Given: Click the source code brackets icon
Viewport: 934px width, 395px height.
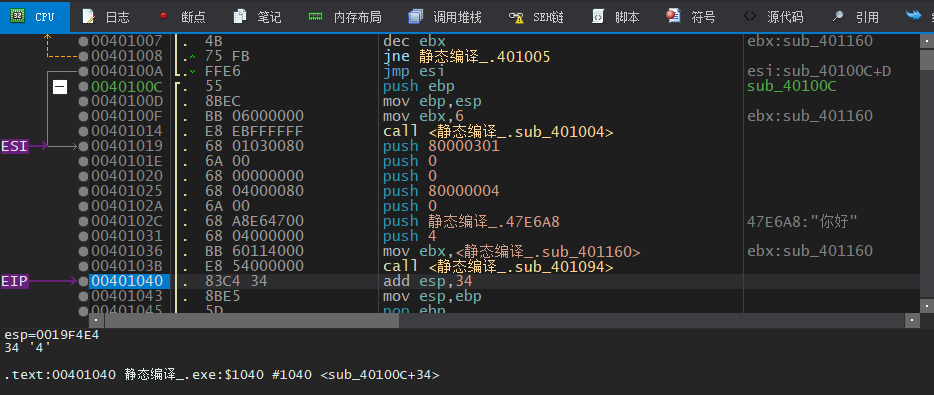Looking at the screenshot, I should pyautogui.click(x=751, y=17).
